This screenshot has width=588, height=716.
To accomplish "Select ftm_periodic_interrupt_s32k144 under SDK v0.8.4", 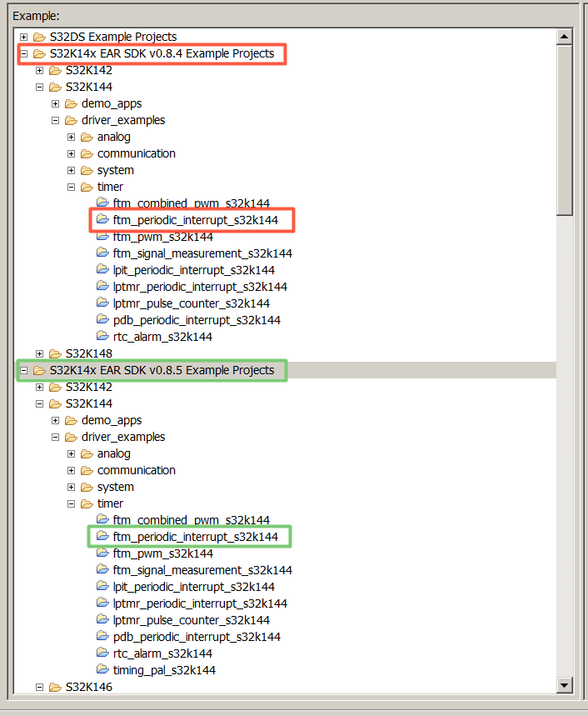I will pos(195,220).
